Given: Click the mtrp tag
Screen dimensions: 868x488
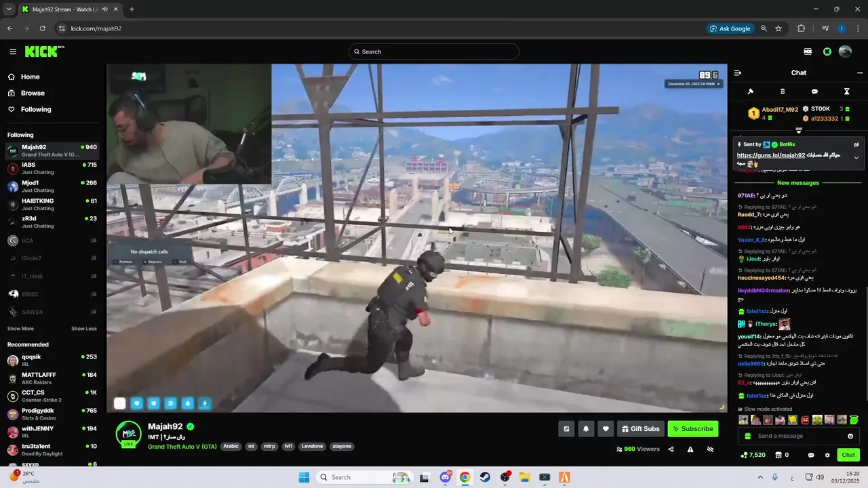Looking at the screenshot, I should click(x=269, y=447).
